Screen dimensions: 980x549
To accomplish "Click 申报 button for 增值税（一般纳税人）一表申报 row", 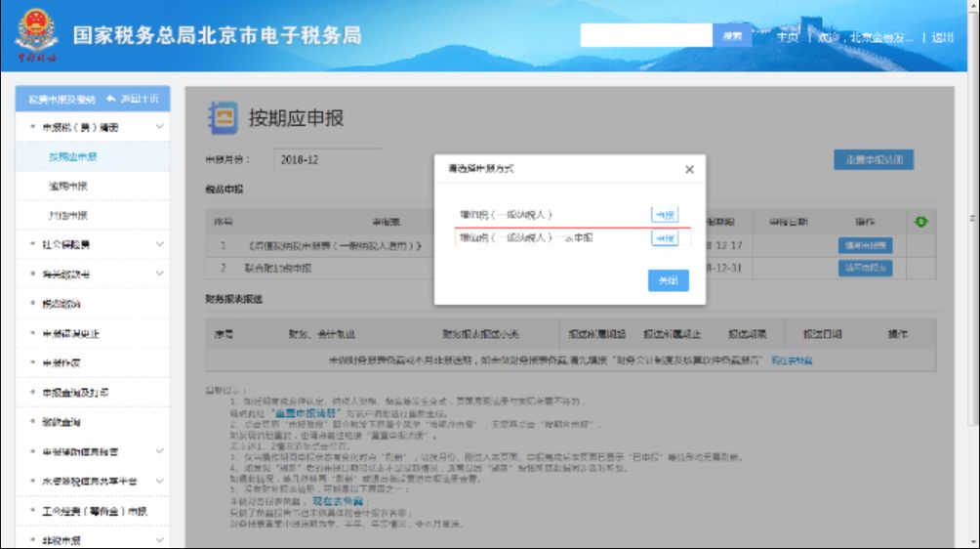I will click(x=665, y=237).
